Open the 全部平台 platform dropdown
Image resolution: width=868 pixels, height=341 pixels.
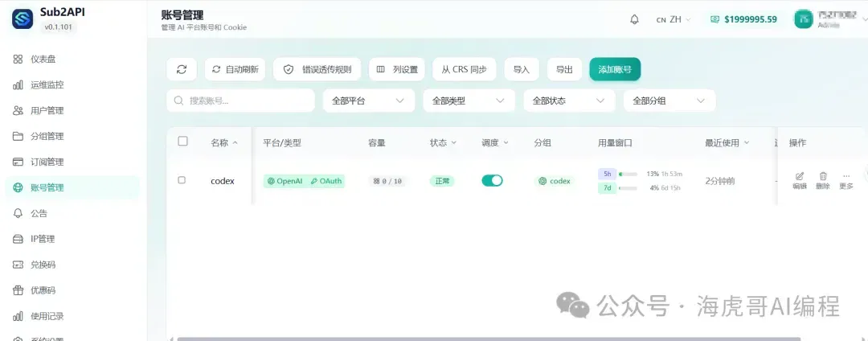[369, 101]
